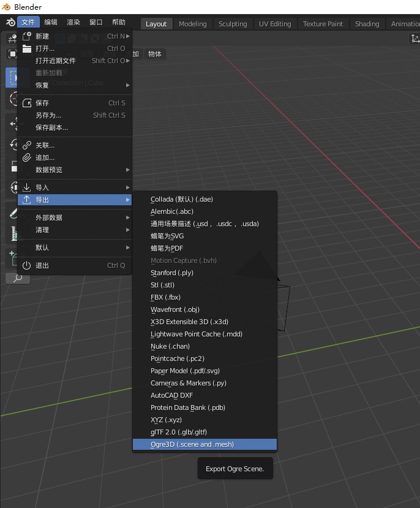Switch to the Modeling workspace tab
420x508 pixels.
(x=192, y=24)
